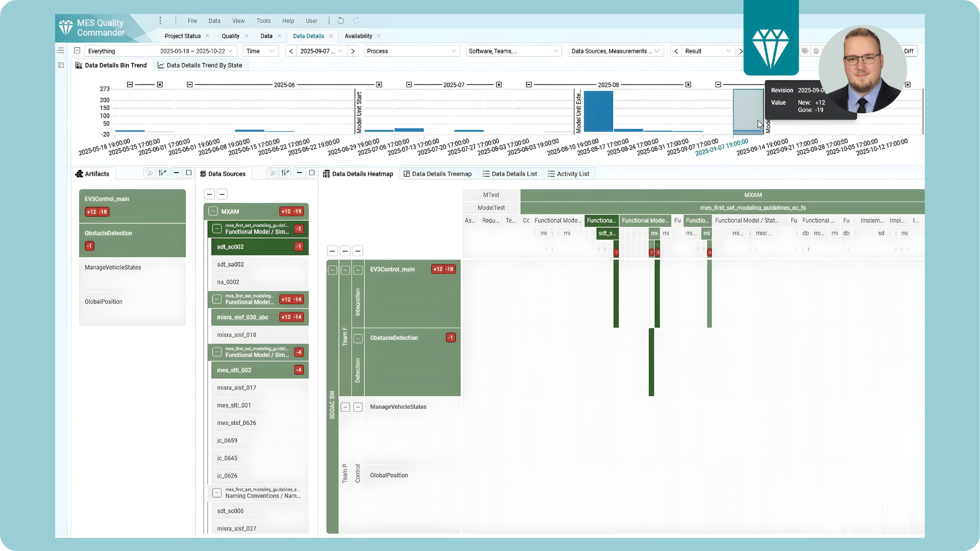Open the File menu

[x=192, y=21]
